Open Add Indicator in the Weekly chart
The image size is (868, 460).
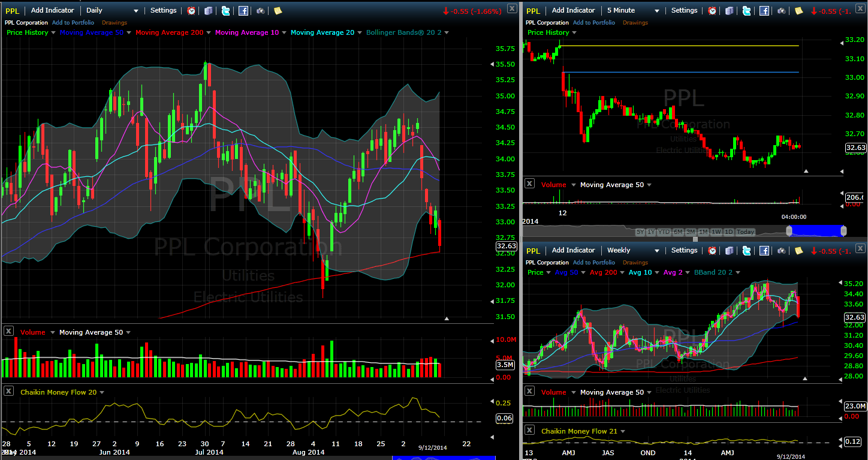(x=574, y=250)
